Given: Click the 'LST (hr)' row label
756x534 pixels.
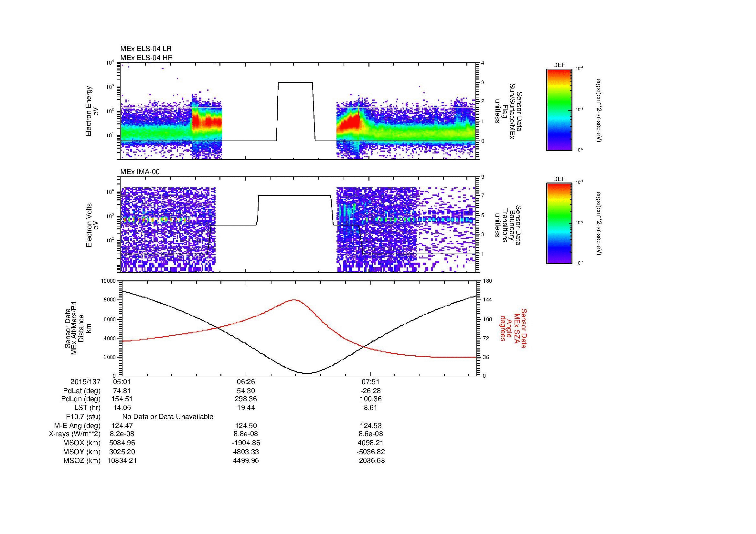Looking at the screenshot, I should coord(87,408).
